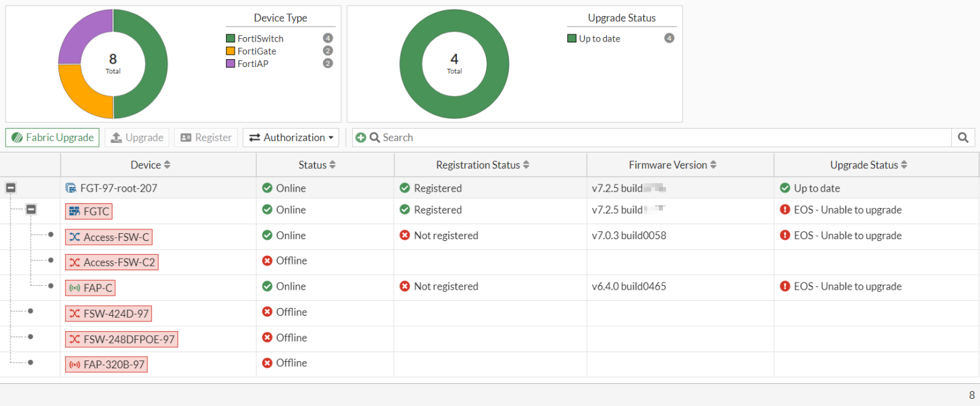Click into the Search input field

663,138
